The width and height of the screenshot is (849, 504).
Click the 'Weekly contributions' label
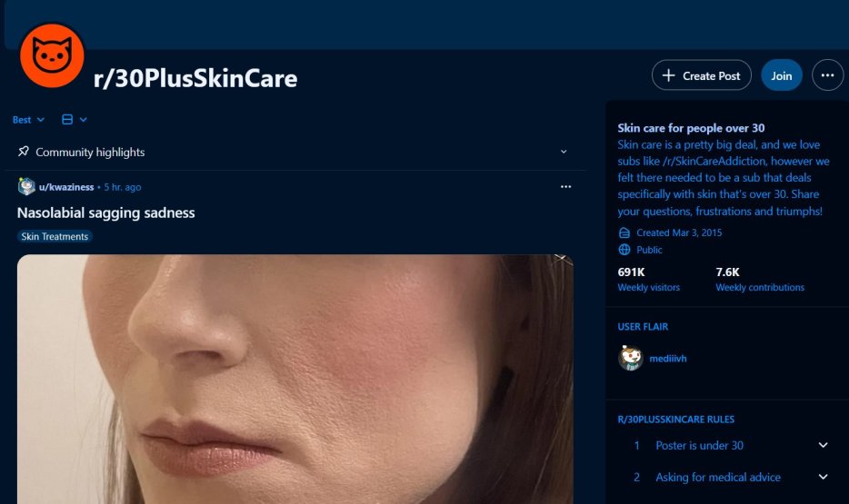760,288
